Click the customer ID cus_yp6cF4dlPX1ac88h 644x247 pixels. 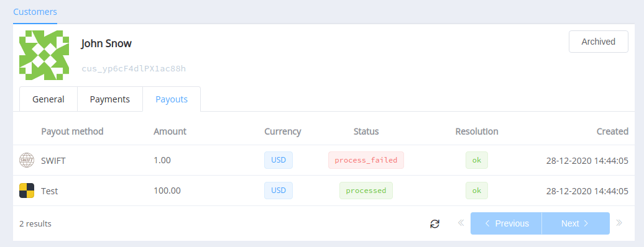pyautogui.click(x=134, y=68)
